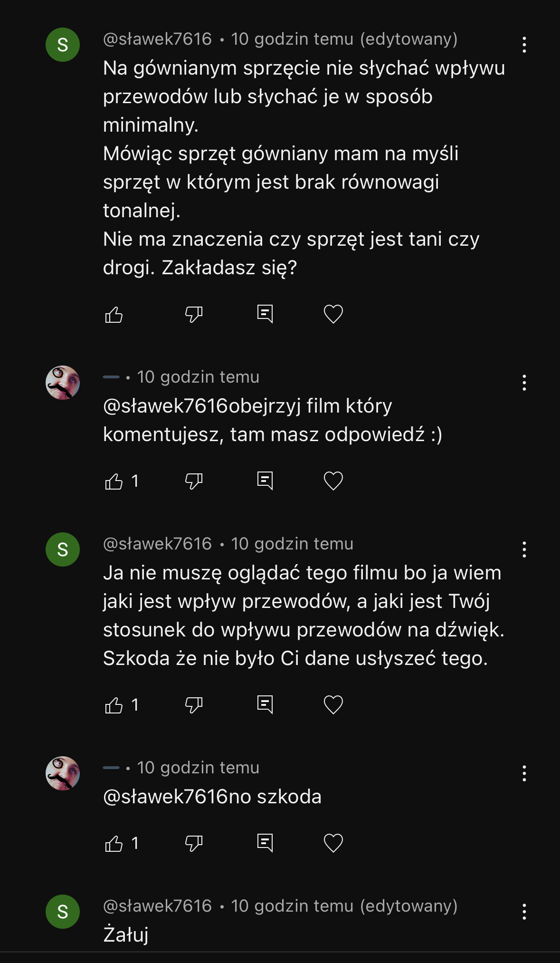Open the mustache avatar of "no szkoda" commenter
Image resolution: width=560 pixels, height=963 pixels.
(63, 773)
